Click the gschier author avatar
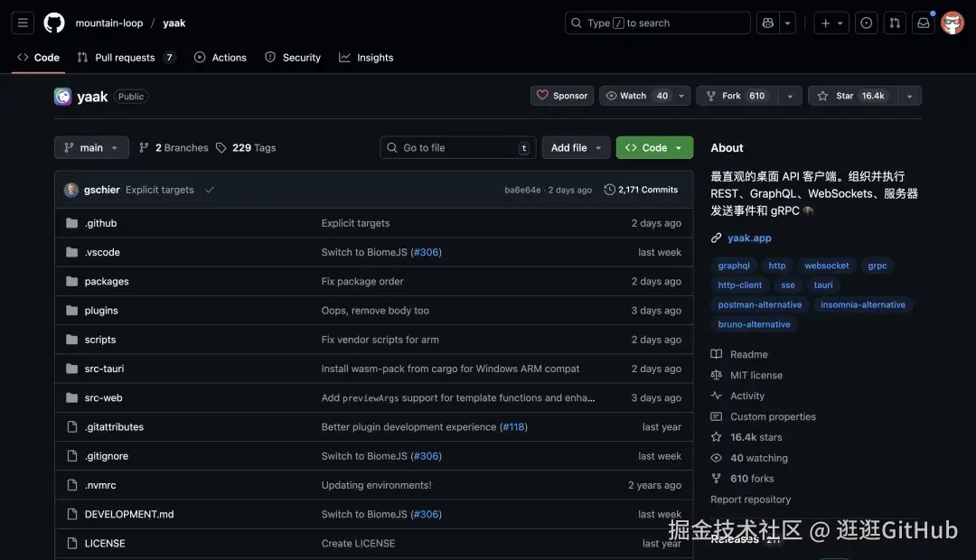The width and height of the screenshot is (976, 560). (71, 190)
